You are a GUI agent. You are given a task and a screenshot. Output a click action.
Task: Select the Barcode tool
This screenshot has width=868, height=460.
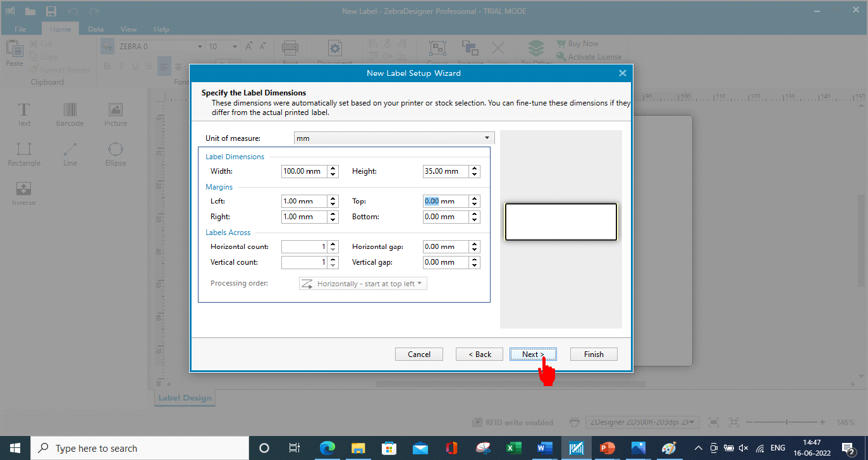coord(70,114)
